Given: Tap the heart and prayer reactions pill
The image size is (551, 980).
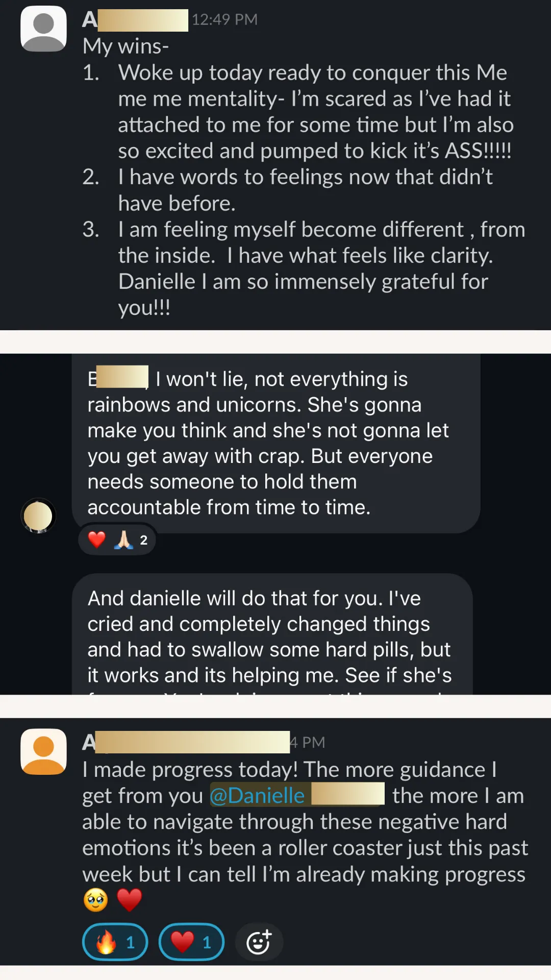Looking at the screenshot, I should [x=117, y=540].
